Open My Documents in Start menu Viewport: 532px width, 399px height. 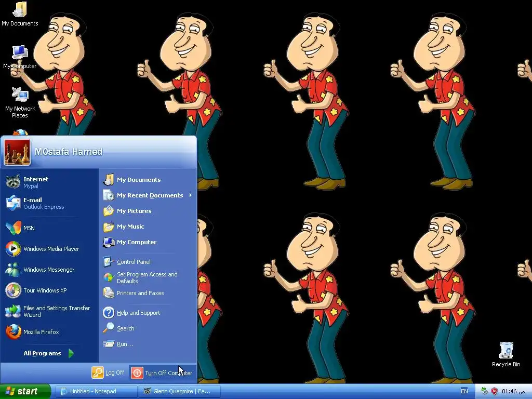(x=148, y=180)
